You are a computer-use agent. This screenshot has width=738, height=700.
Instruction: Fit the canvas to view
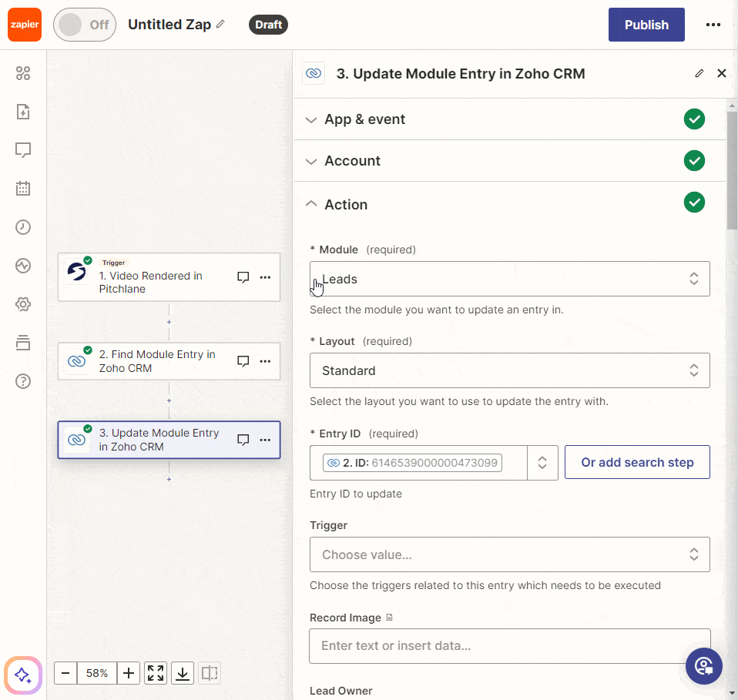pyautogui.click(x=156, y=673)
